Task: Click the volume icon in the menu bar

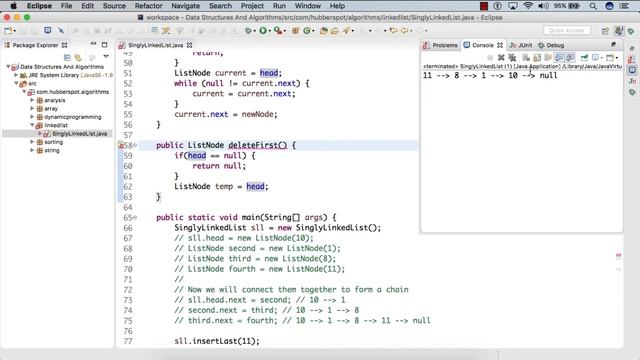Action: pos(543,6)
